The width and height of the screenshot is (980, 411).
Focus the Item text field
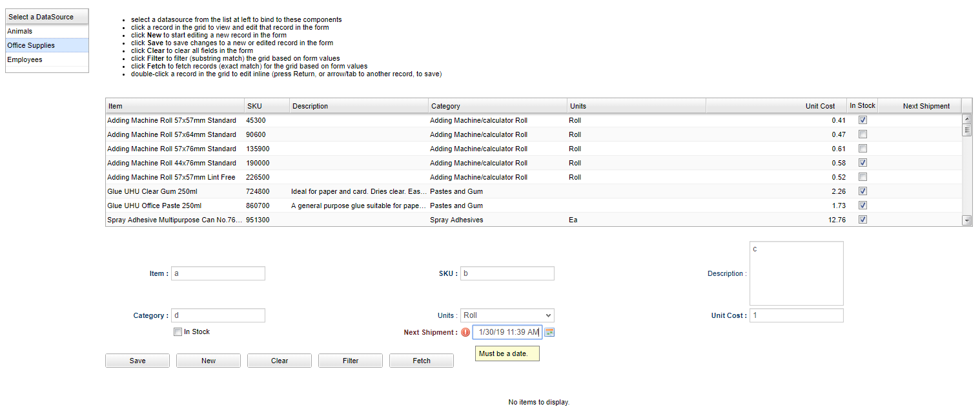point(218,273)
